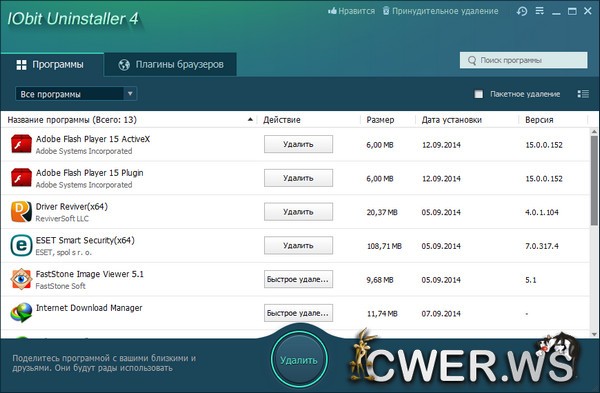This screenshot has width=600, height=393.
Task: Click the scrollbar up arrow
Action: pos(594,132)
